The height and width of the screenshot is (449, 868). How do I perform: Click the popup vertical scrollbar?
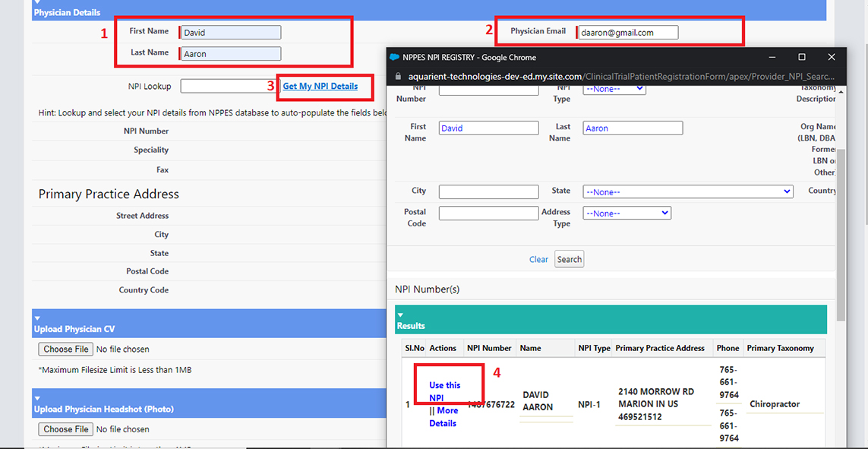coord(841,228)
